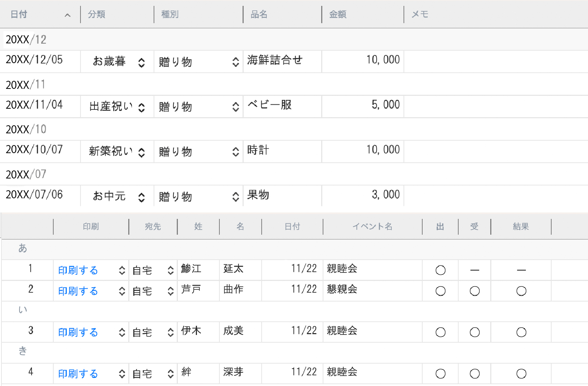588x386 pixels.
Task: Click 印刷する in row 4
Action: pos(78,374)
